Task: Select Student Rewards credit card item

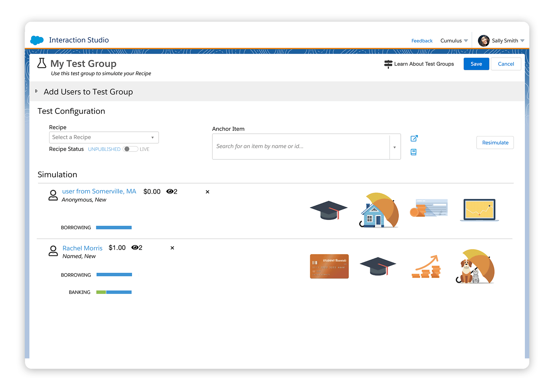Action: [329, 266]
